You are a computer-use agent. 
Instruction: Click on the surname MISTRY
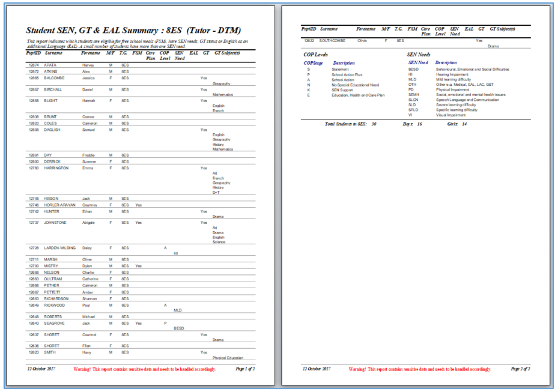tap(51, 266)
